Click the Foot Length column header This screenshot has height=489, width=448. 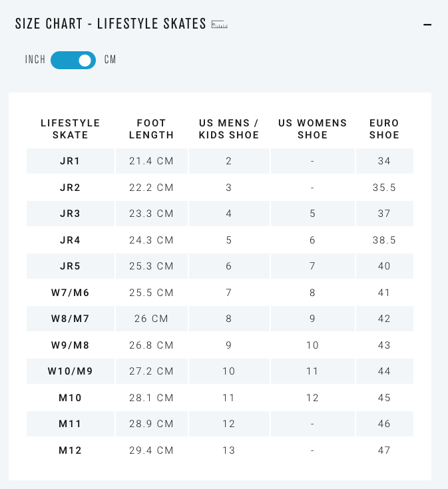click(x=151, y=129)
